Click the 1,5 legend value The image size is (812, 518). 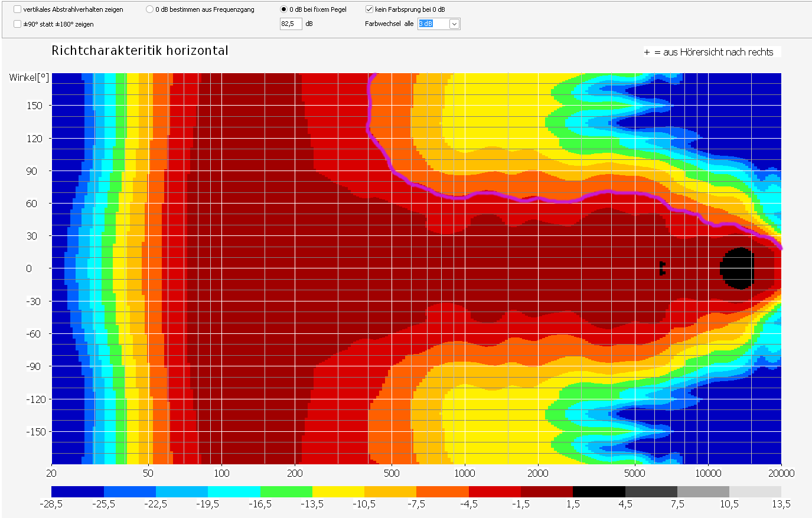point(573,504)
